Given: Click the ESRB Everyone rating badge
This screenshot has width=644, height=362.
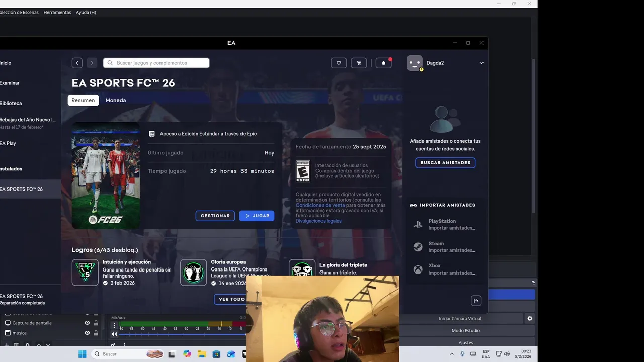Looking at the screenshot, I should point(303,171).
